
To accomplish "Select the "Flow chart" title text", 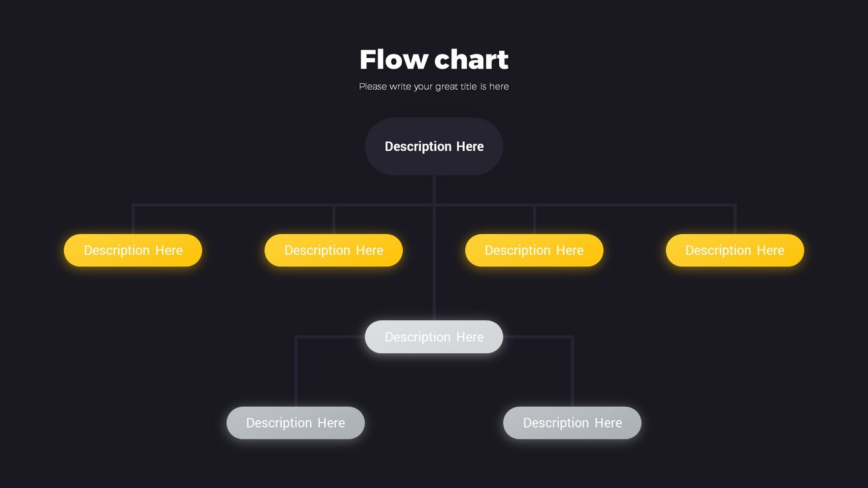I will 434,60.
